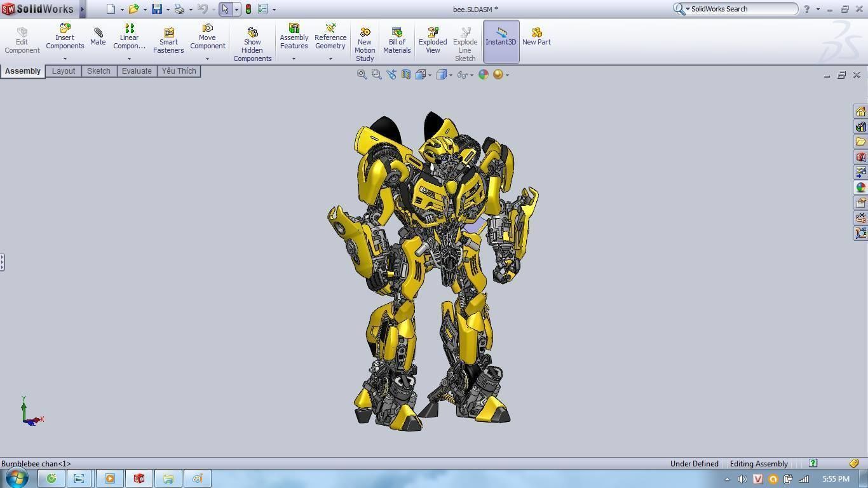Expand the Select tool dropdown arrow
The image size is (868, 488).
[236, 10]
